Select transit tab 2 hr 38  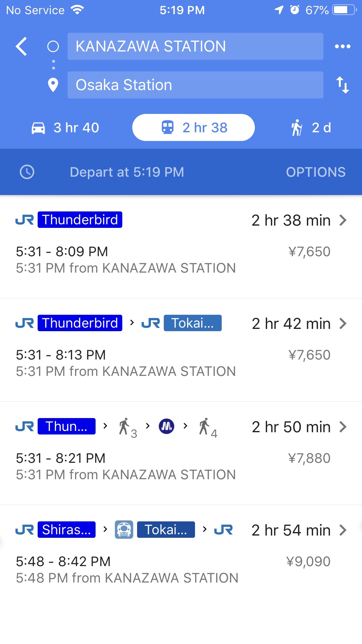[193, 128]
